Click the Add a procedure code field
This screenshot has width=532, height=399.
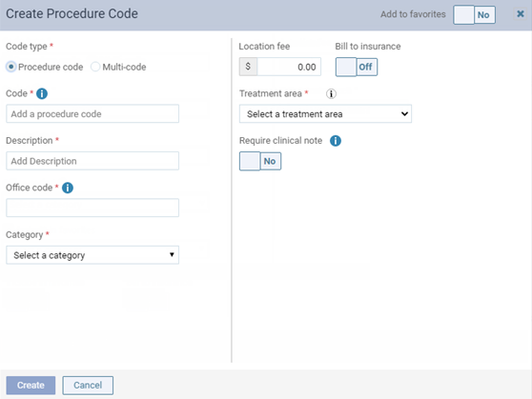[92, 113]
